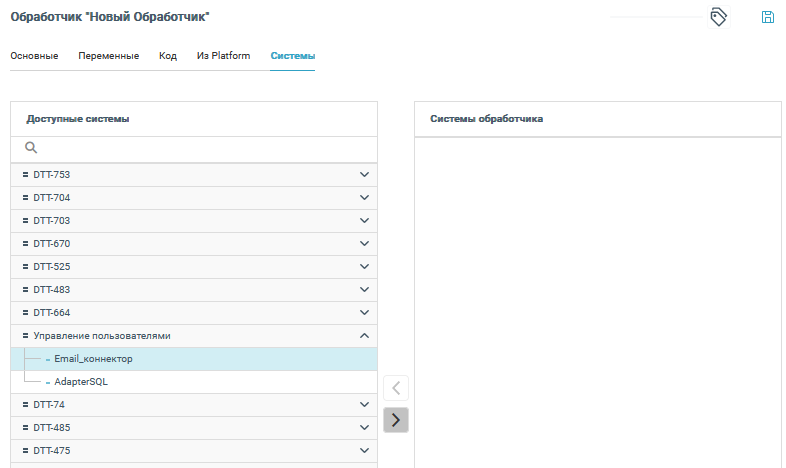Go to the Код tab
The image size is (786, 468).
coord(168,56)
